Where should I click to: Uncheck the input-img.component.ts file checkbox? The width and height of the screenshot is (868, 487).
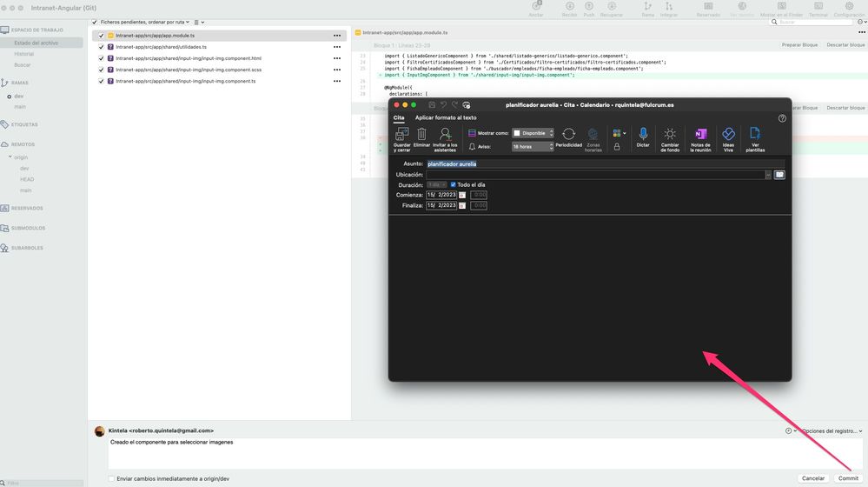pyautogui.click(x=102, y=81)
